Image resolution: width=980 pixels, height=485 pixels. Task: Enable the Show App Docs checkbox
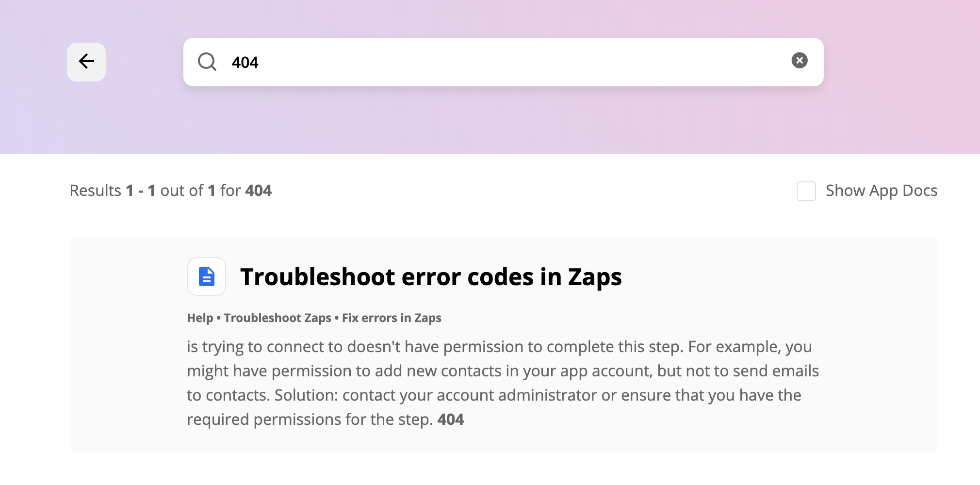click(806, 191)
